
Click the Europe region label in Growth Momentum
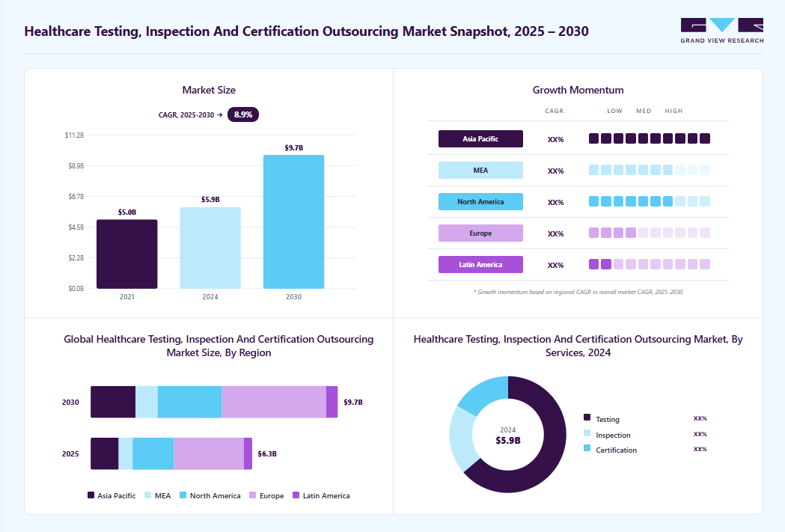(480, 233)
